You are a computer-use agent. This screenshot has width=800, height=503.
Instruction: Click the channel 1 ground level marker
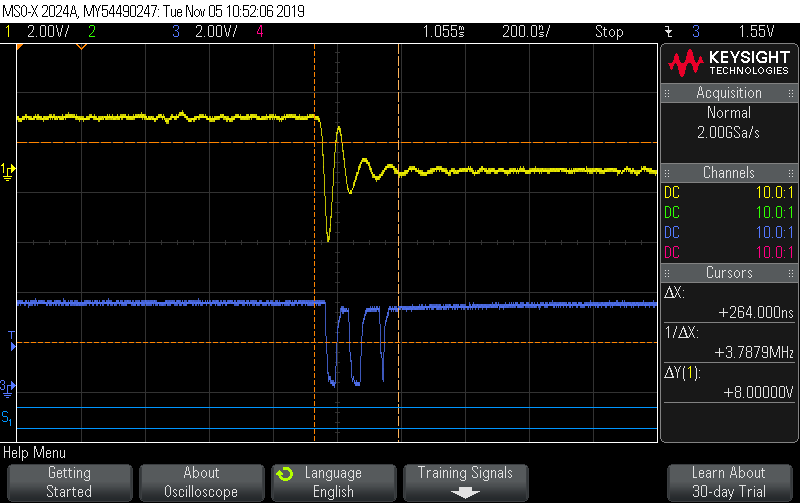coord(8,172)
